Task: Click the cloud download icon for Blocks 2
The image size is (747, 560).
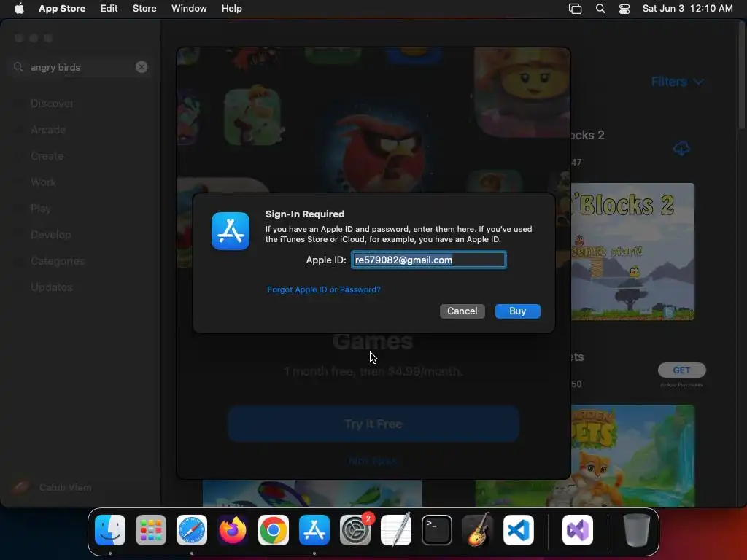Action: 681,148
